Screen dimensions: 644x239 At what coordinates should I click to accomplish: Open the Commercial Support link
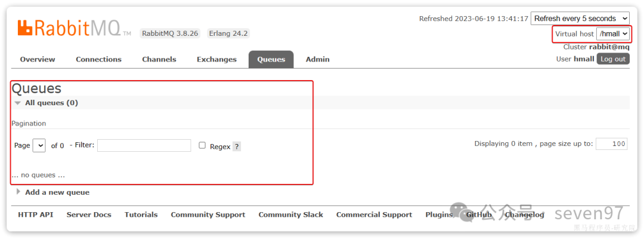click(x=374, y=215)
